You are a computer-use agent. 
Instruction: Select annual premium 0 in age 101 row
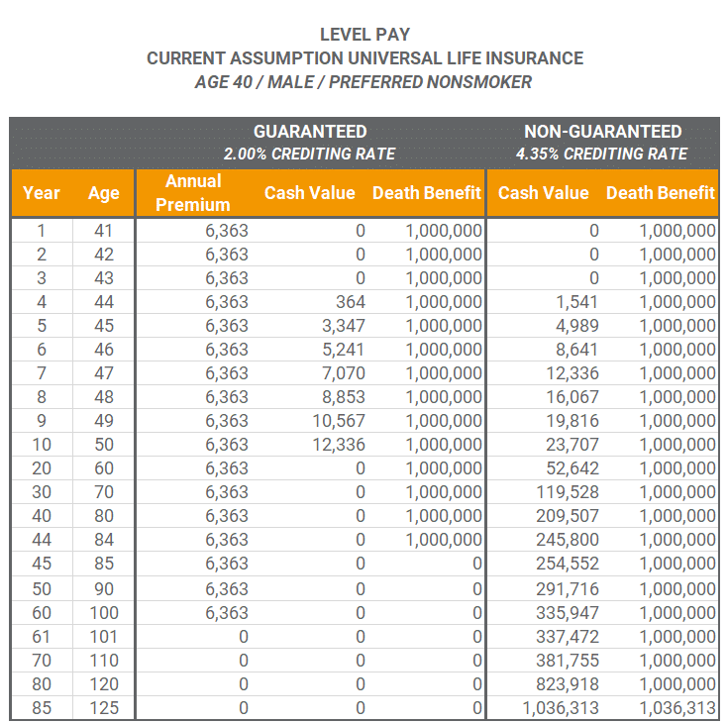[x=244, y=636]
